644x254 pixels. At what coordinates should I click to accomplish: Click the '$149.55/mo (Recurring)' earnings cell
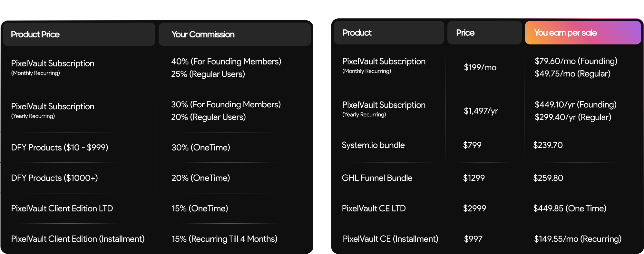pyautogui.click(x=578, y=239)
